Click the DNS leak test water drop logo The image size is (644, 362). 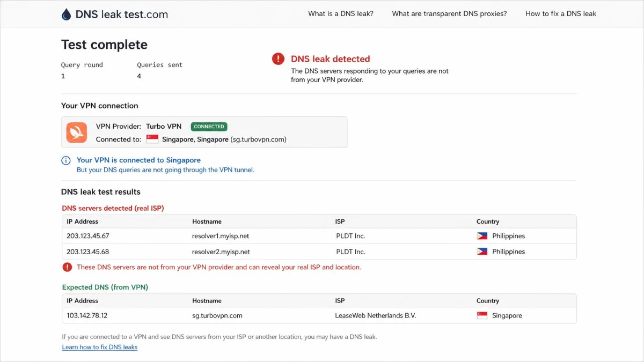point(66,14)
